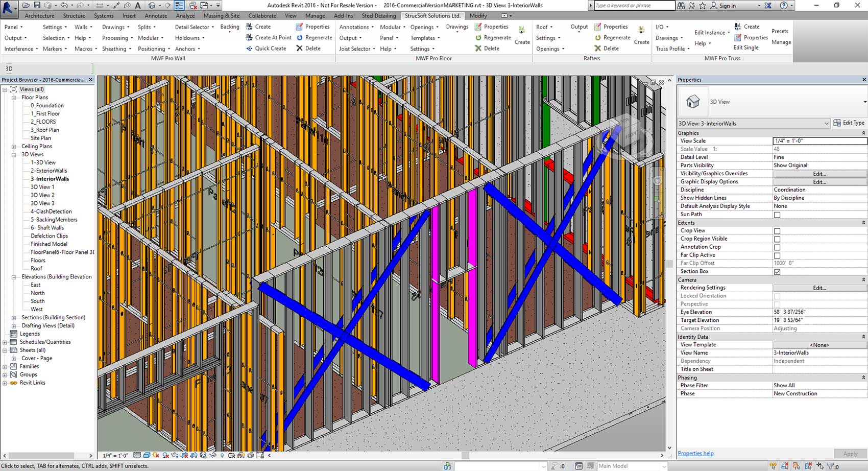
Task: Click the Detail Level icon in view control bar
Action: coord(137,455)
